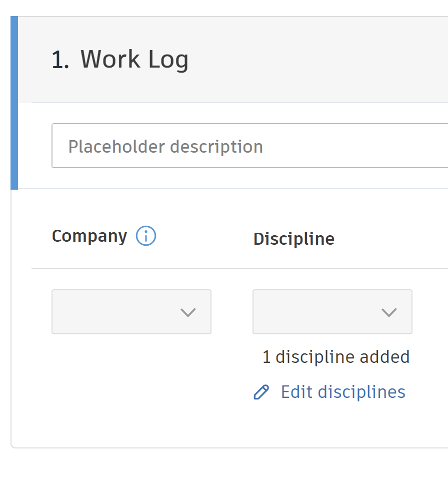Click the Company column heading
This screenshot has width=448, height=499.
[x=89, y=236]
